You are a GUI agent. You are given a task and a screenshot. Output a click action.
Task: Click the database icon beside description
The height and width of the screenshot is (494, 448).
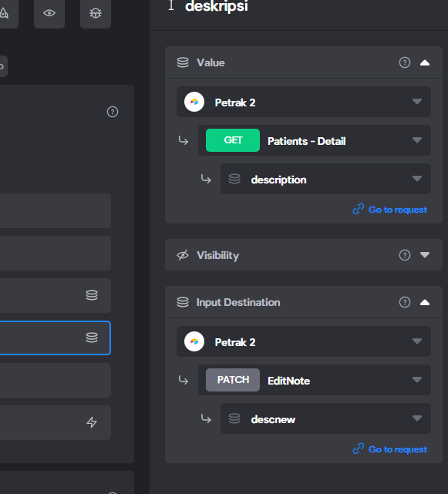click(234, 179)
